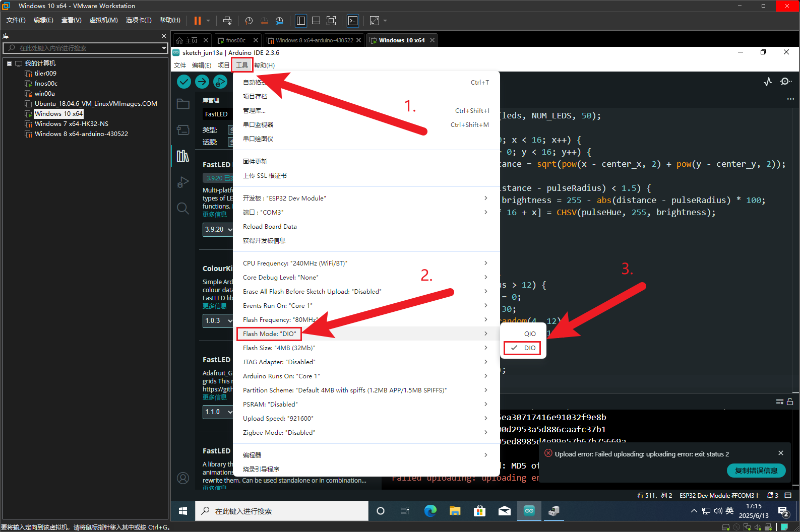Open the VMware power options dropdown arrow
Image resolution: width=800 pixels, height=532 pixels.
tap(208, 21)
